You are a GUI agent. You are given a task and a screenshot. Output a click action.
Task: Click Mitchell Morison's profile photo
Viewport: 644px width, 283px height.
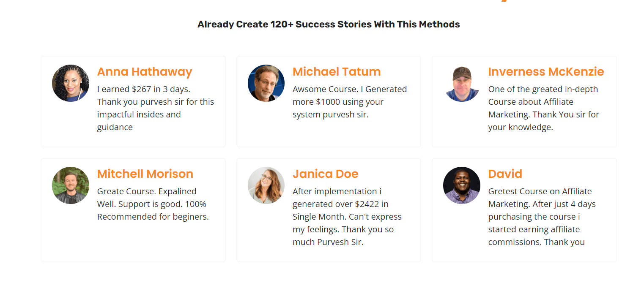(x=71, y=185)
